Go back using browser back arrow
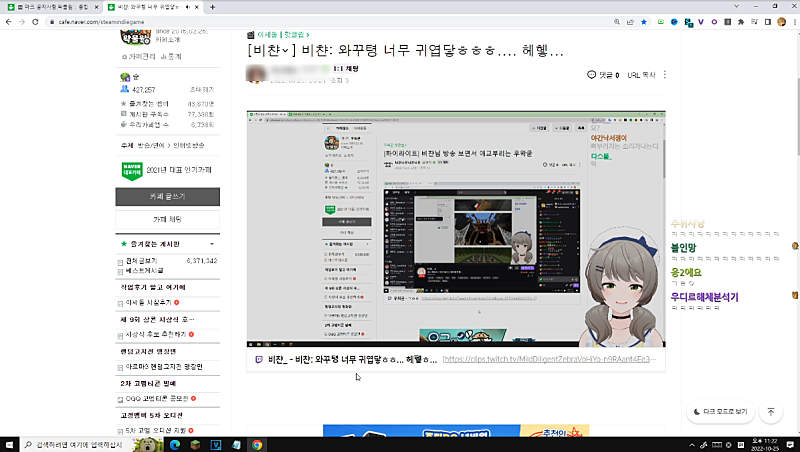 pos(8,22)
